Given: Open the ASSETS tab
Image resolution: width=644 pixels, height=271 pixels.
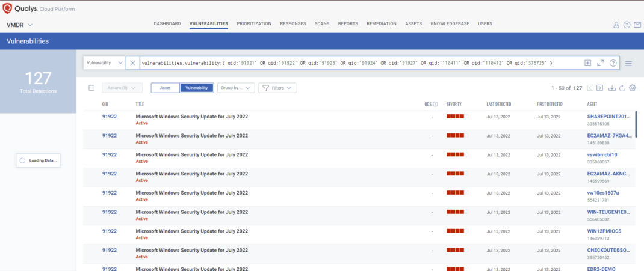Looking at the screenshot, I should 413,24.
